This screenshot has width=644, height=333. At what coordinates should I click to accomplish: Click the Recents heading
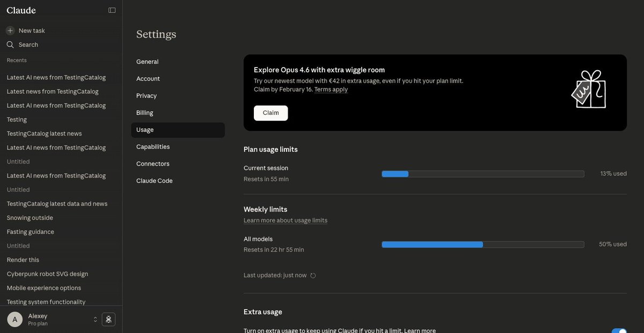point(17,60)
